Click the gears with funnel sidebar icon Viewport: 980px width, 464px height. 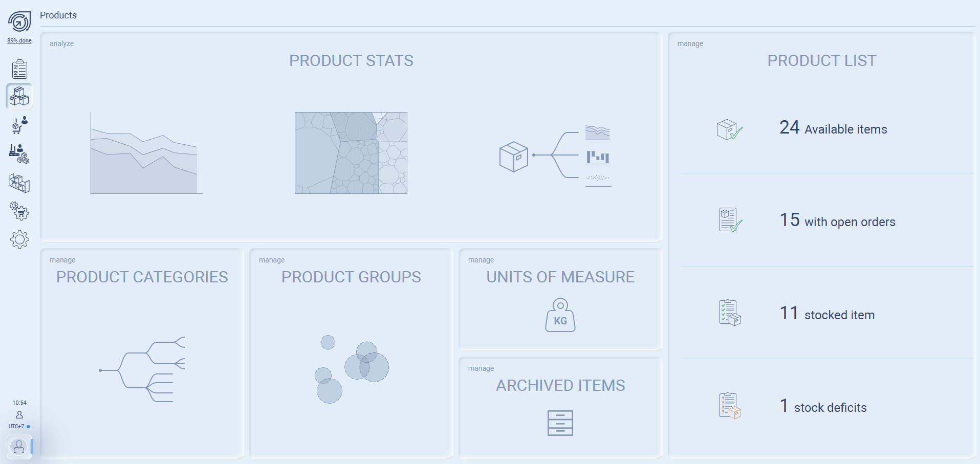pyautogui.click(x=19, y=211)
